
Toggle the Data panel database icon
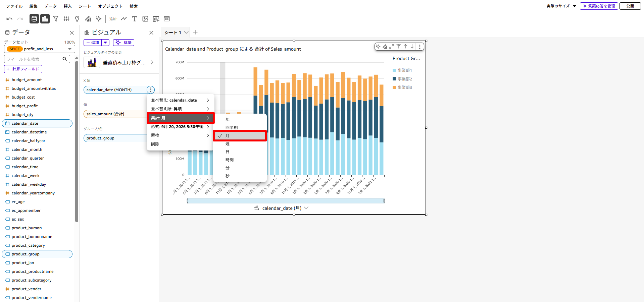pos(34,19)
